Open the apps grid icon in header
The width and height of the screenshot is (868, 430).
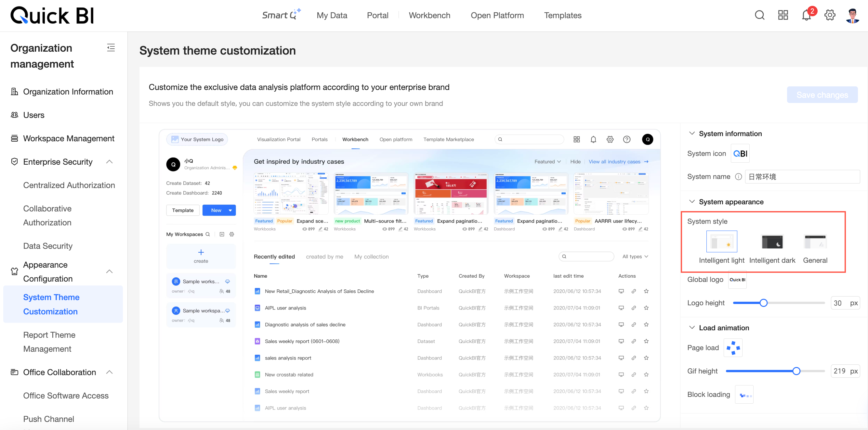coord(783,15)
